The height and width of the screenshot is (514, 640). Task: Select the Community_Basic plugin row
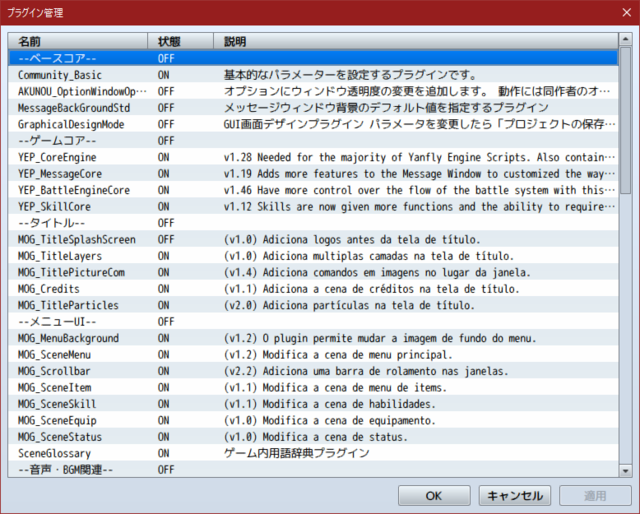(313, 75)
